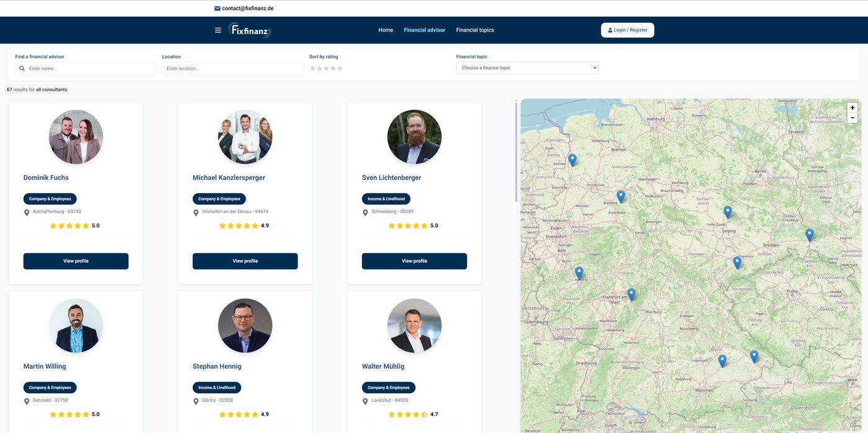
Task: Open the Financial advisor nav item
Action: click(x=425, y=30)
